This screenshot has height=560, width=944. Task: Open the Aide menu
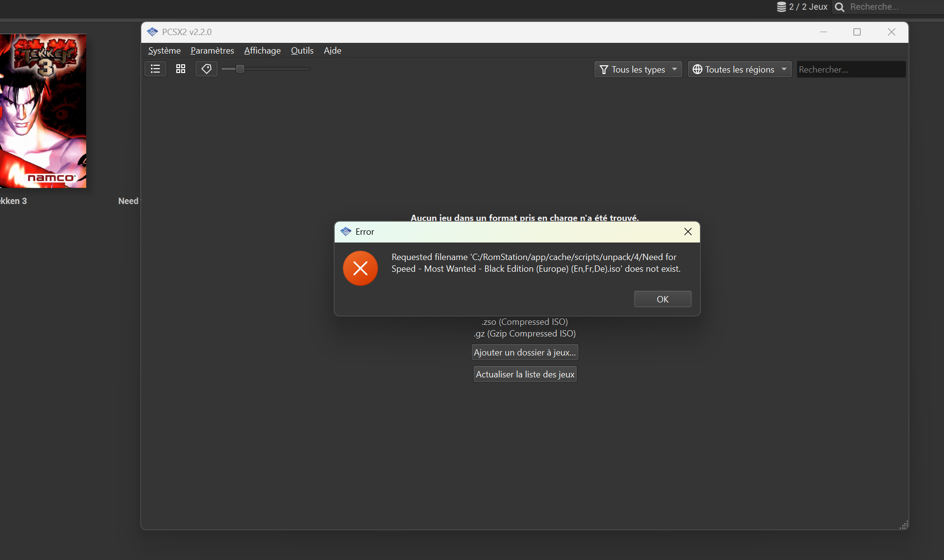coord(333,51)
